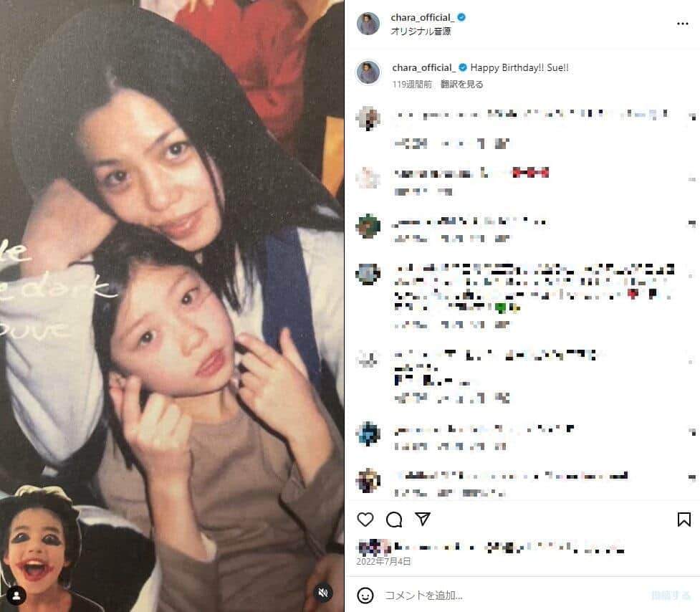
Task: Like the first comment small heart
Action: tap(692, 117)
